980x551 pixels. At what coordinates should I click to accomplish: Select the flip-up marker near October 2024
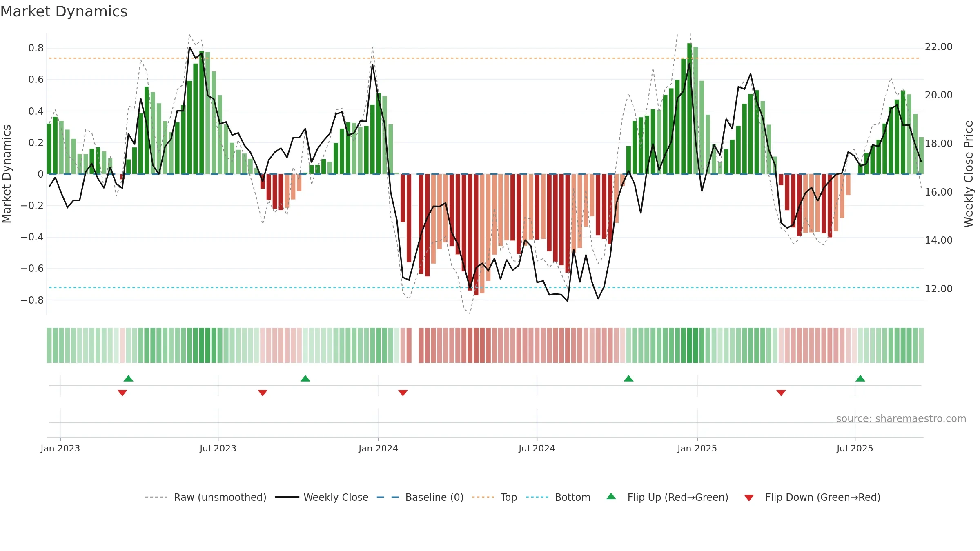pos(629,378)
